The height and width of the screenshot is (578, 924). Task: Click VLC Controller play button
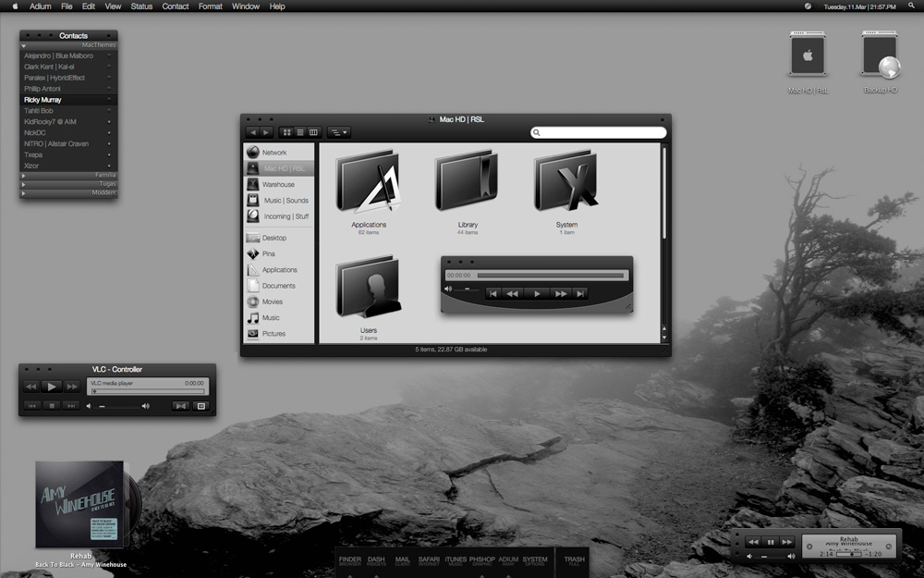51,387
